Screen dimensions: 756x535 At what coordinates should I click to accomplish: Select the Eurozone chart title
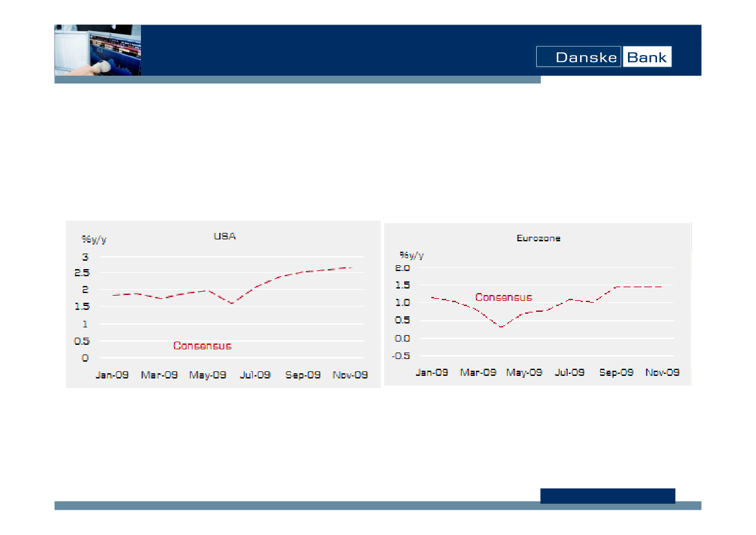(x=538, y=238)
